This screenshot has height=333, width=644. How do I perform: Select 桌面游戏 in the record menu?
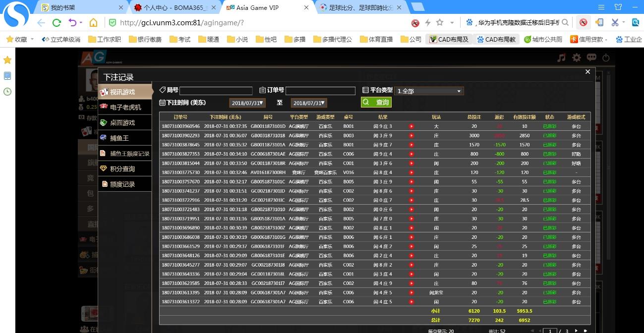124,122
